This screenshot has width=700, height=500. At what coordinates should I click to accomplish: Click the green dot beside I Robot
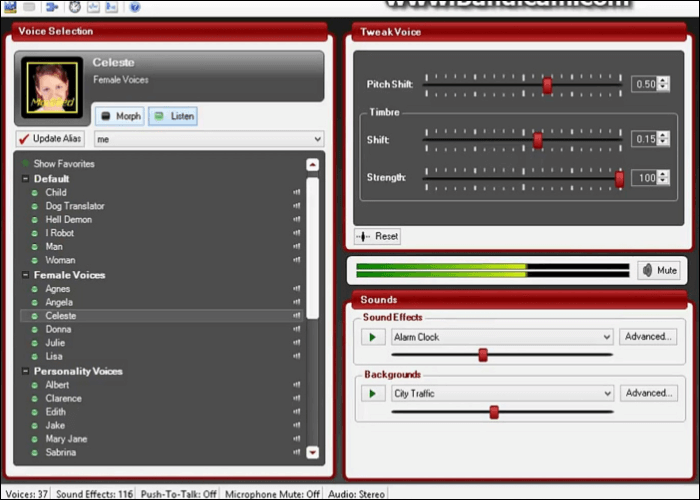click(35, 233)
